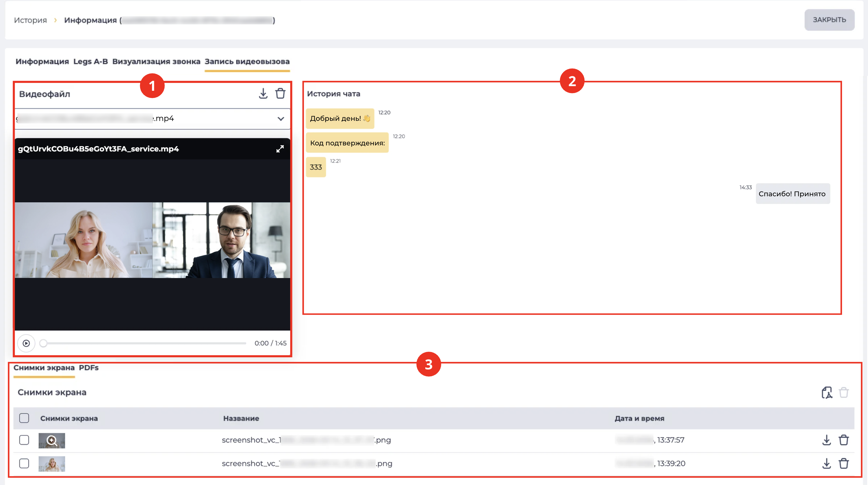
Task: Click the ЗАКРЫТЬ button
Action: 829,20
